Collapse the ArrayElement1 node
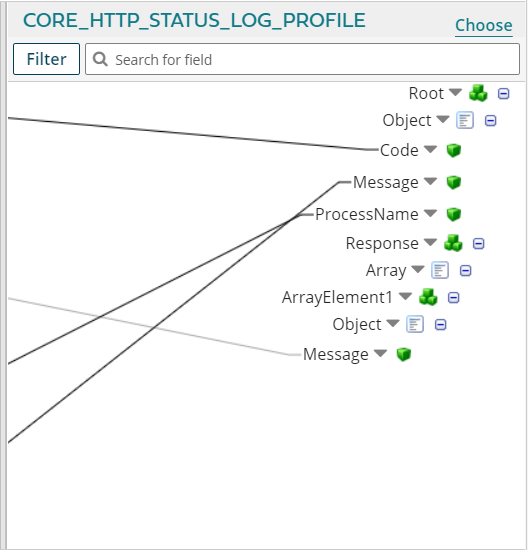The width and height of the screenshot is (528, 550). coord(454,298)
